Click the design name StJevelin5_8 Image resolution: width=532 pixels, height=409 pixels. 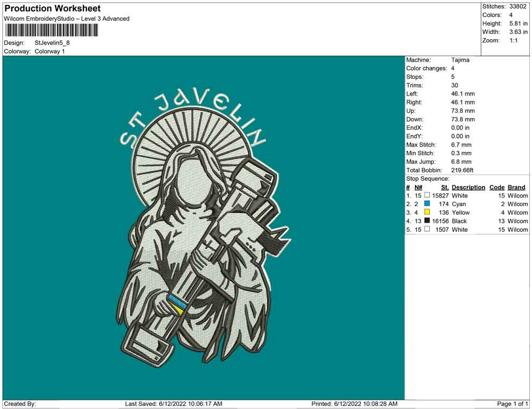pyautogui.click(x=52, y=43)
